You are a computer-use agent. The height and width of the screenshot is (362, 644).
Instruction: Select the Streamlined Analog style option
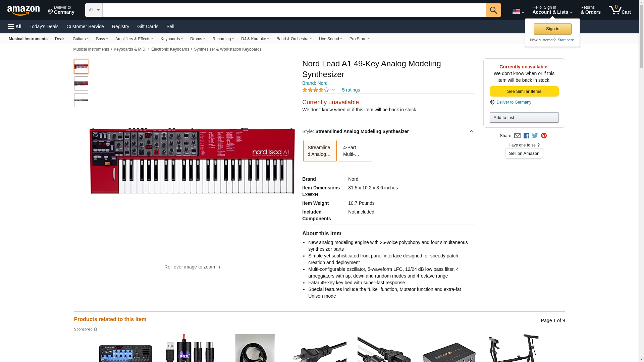click(x=320, y=151)
